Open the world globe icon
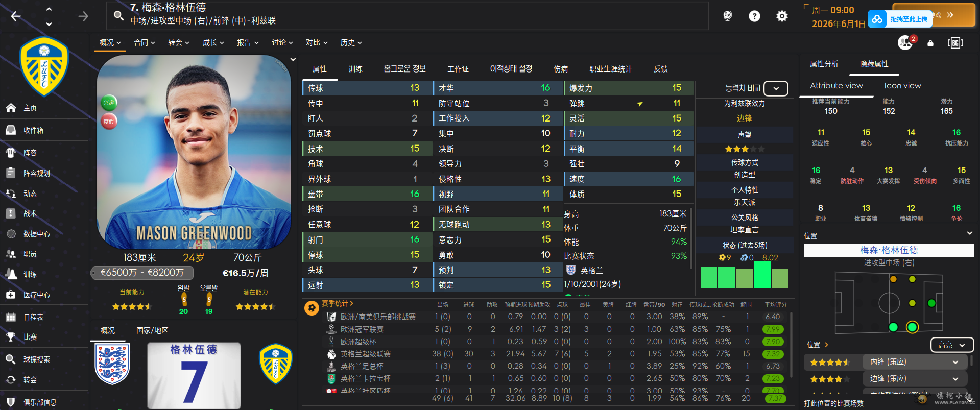 (728, 16)
